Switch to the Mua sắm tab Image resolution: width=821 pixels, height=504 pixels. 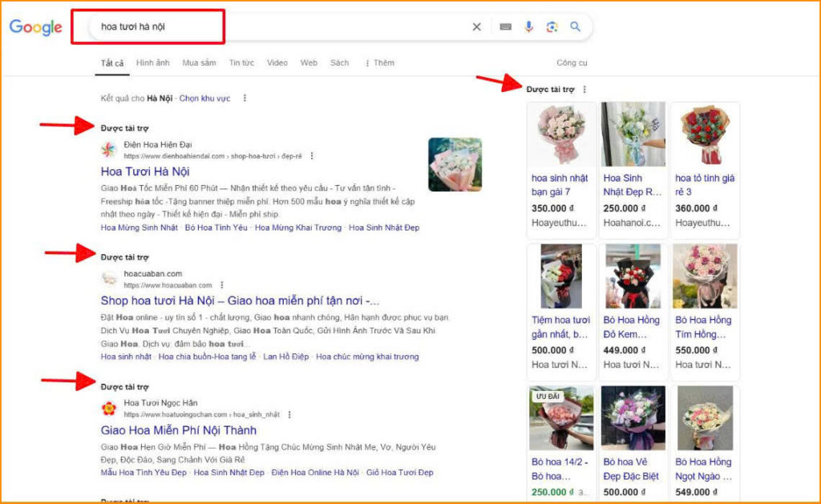point(199,62)
